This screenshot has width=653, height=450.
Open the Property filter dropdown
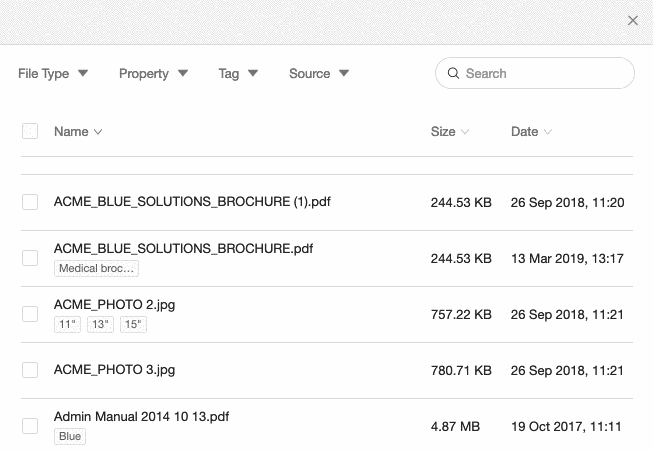point(153,74)
